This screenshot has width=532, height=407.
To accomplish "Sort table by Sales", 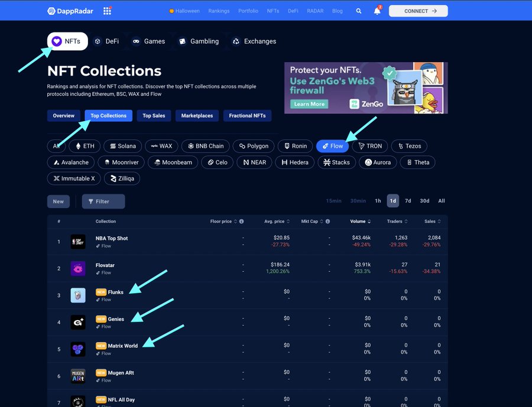I will pyautogui.click(x=433, y=221).
